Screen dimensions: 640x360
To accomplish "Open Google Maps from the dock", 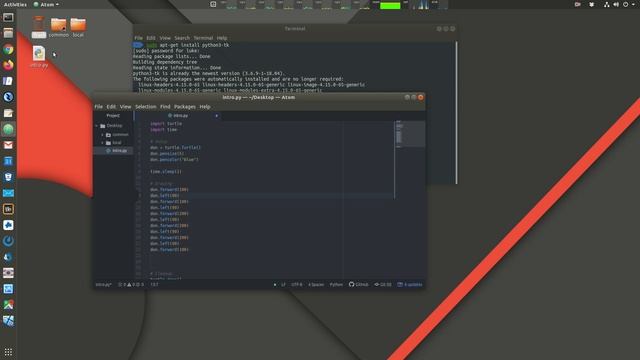I will [8, 304].
